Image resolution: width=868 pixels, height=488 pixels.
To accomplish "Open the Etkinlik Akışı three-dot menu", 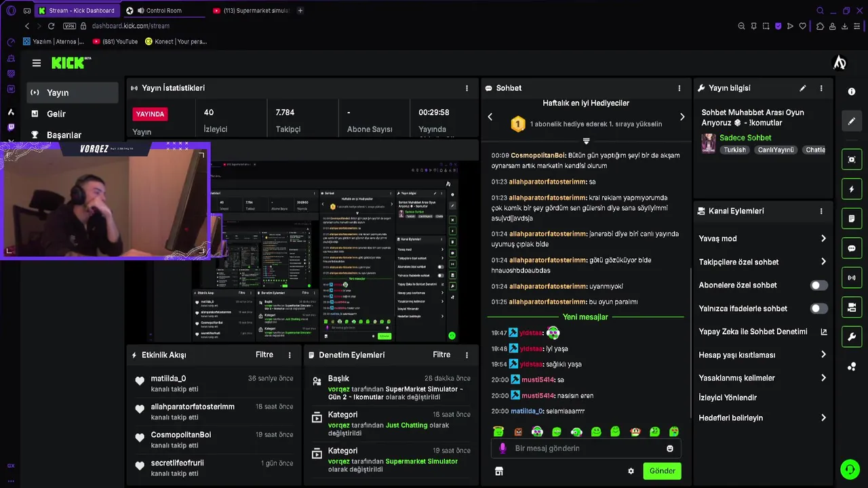I will (290, 355).
